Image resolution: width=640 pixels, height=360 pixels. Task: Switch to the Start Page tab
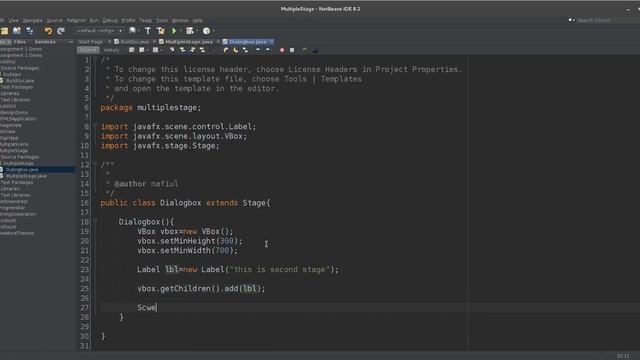tap(91, 42)
